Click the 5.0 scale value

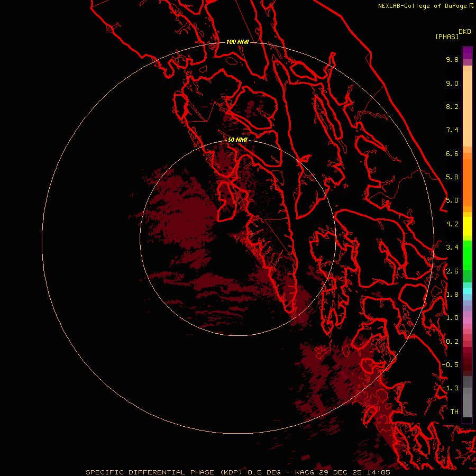click(x=452, y=200)
